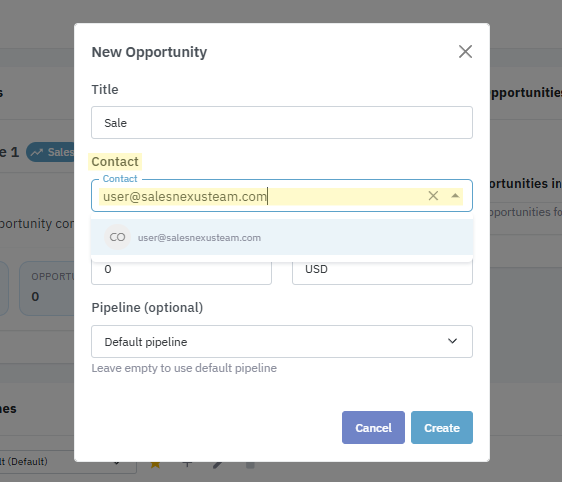
Task: Cancel the new opportunity
Action: 373,428
